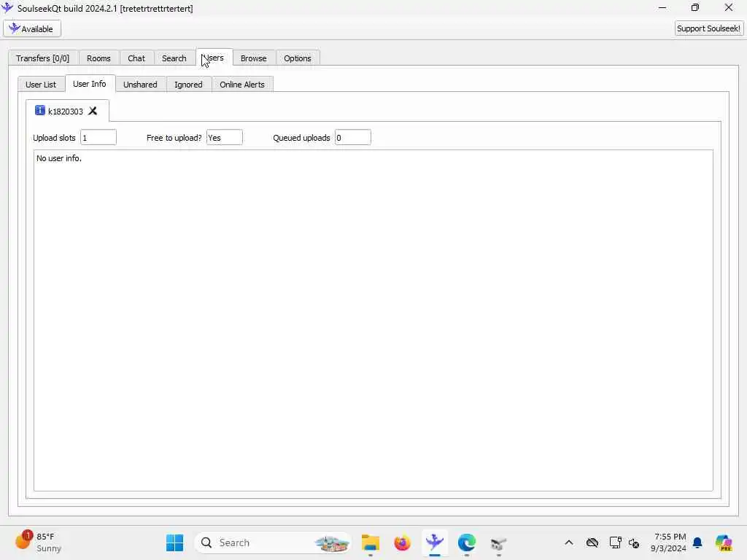747x560 pixels.
Task: Click the Queued uploads field
Action: pyautogui.click(x=352, y=138)
